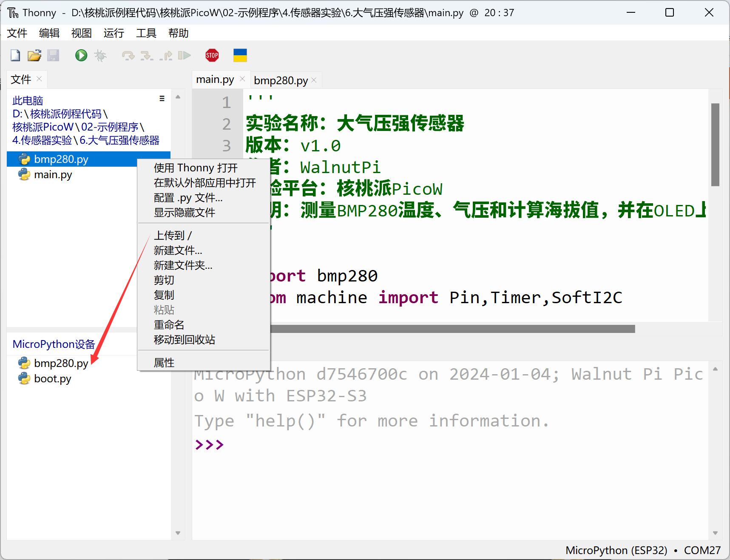Start debugging with the bug icon
Image resolution: width=730 pixels, height=560 pixels.
[100, 55]
